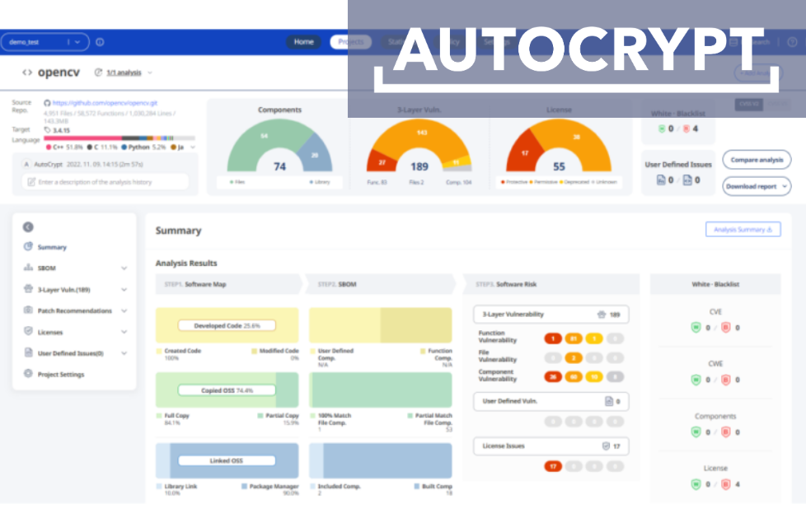The height and width of the screenshot is (532, 806).
Task: Click the red Component Vulnerability severity badge
Action: click(553, 377)
